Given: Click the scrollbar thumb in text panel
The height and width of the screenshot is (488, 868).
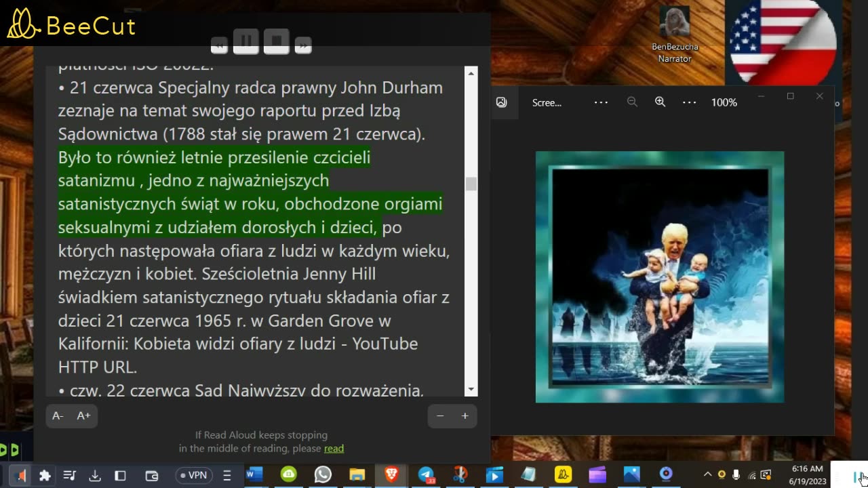Looking at the screenshot, I should 471,184.
